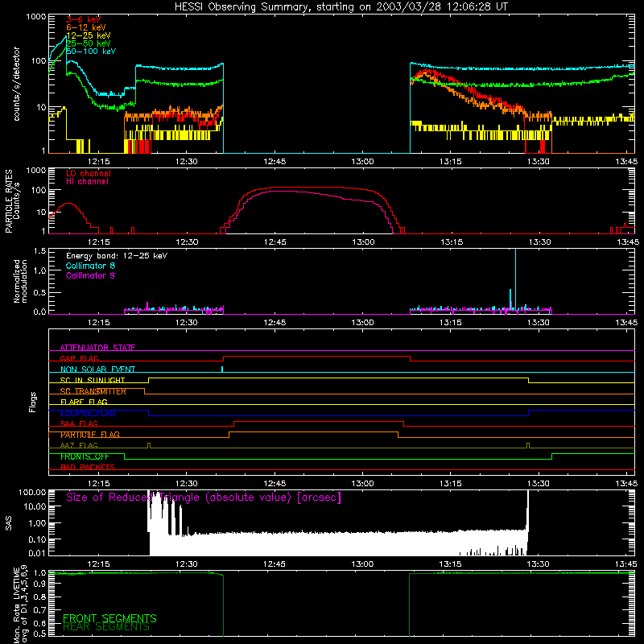Select the Collimator 9 legend label
Screen dimensions: 644x644
[x=90, y=275]
